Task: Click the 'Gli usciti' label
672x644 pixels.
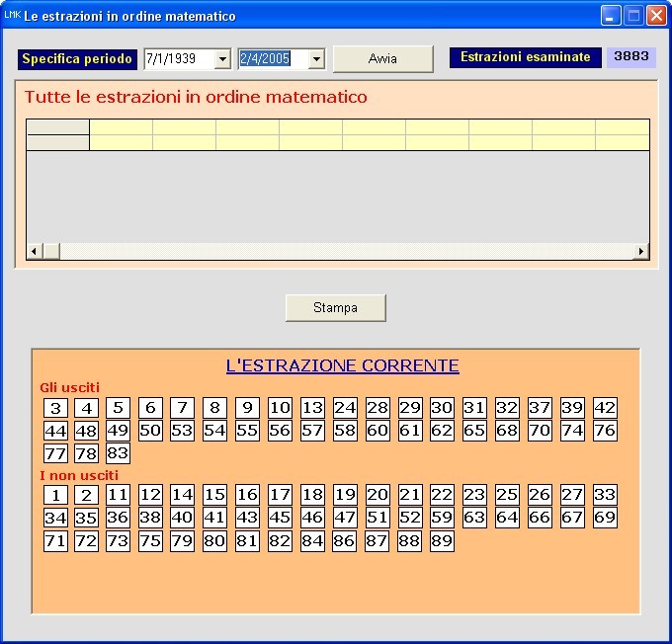Action: tap(69, 388)
